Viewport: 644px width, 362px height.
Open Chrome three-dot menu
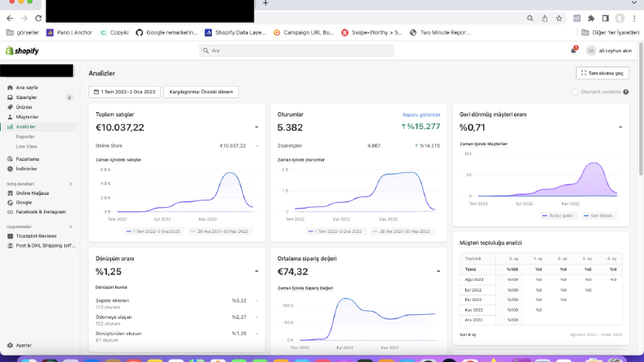[x=634, y=18]
